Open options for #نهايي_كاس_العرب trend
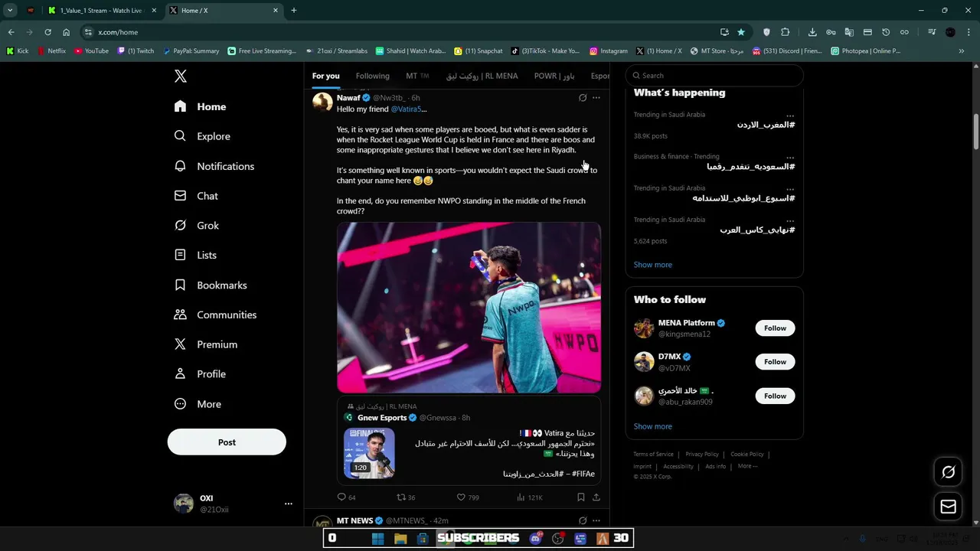Viewport: 980px width, 551px height. (790, 220)
